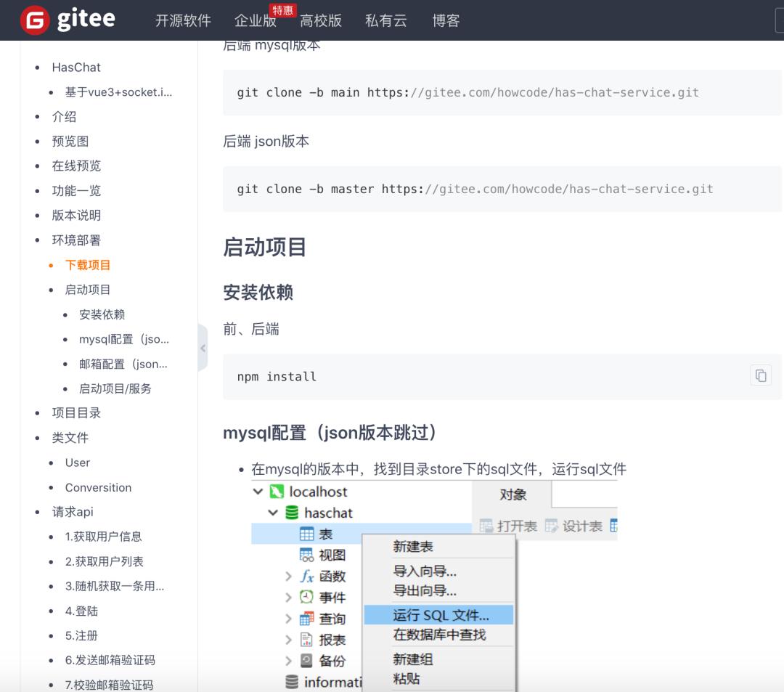Image resolution: width=784 pixels, height=692 pixels.
Task: Jump to Conversition outline entry
Action: (98, 487)
